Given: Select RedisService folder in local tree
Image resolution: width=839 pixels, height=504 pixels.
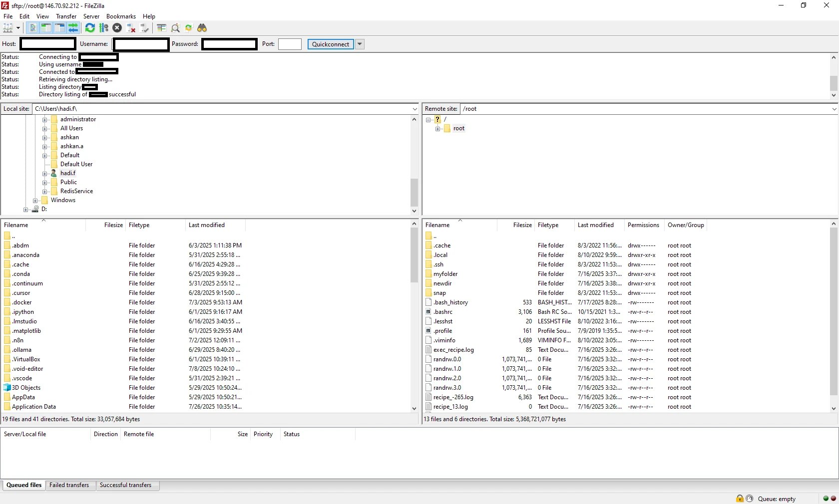Looking at the screenshot, I should pos(76,191).
